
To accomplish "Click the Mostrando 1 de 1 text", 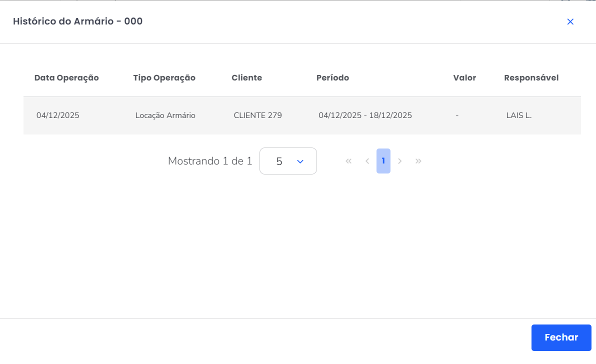I will pos(210,161).
